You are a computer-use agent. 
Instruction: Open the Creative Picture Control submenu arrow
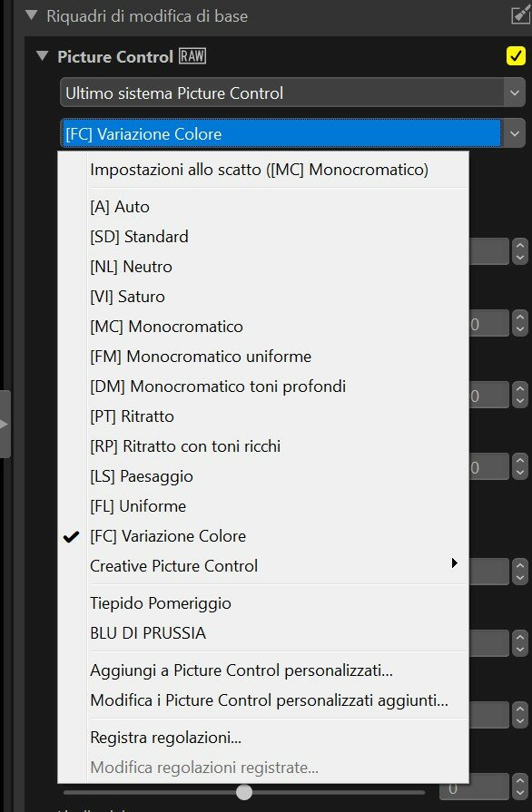coord(454,563)
